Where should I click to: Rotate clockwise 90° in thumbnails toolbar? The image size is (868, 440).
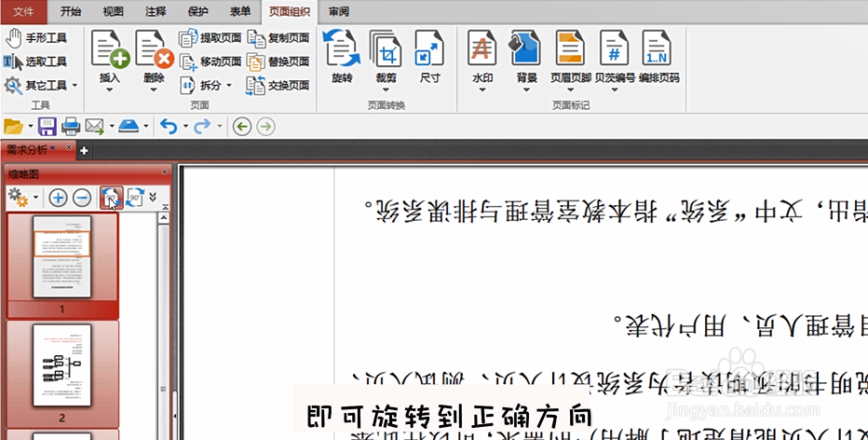click(x=135, y=198)
